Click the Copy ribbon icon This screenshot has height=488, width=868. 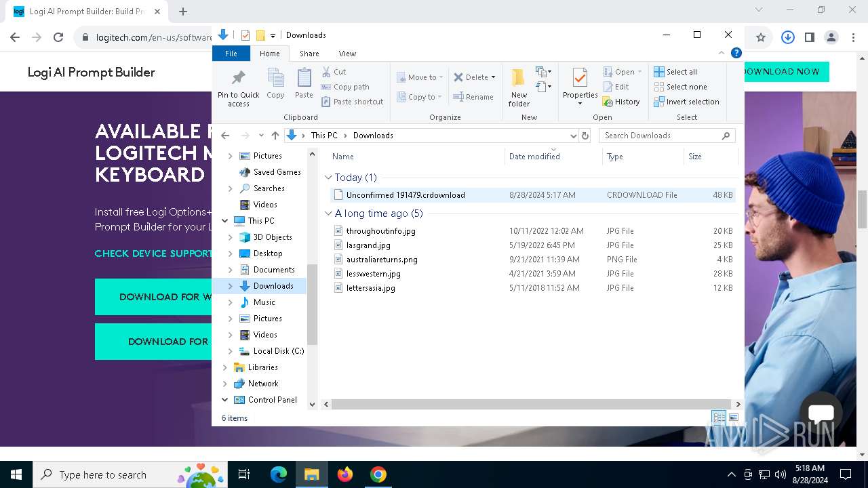[275, 77]
